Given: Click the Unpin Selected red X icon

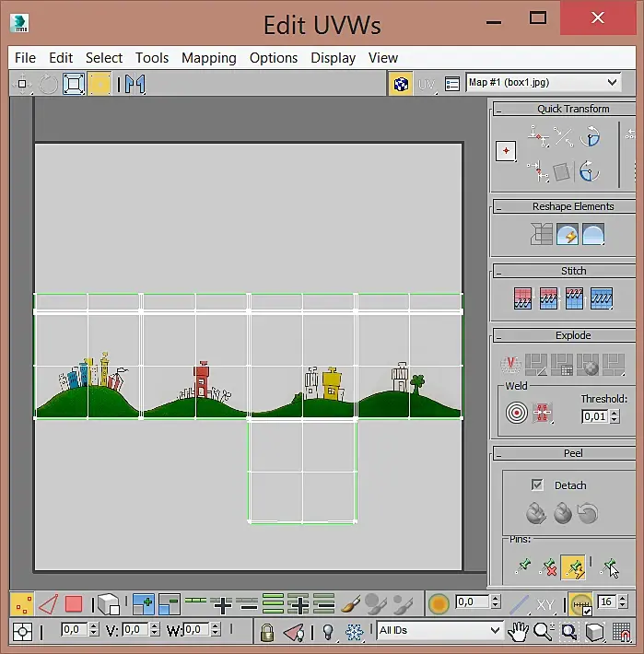Looking at the screenshot, I should point(548,567).
